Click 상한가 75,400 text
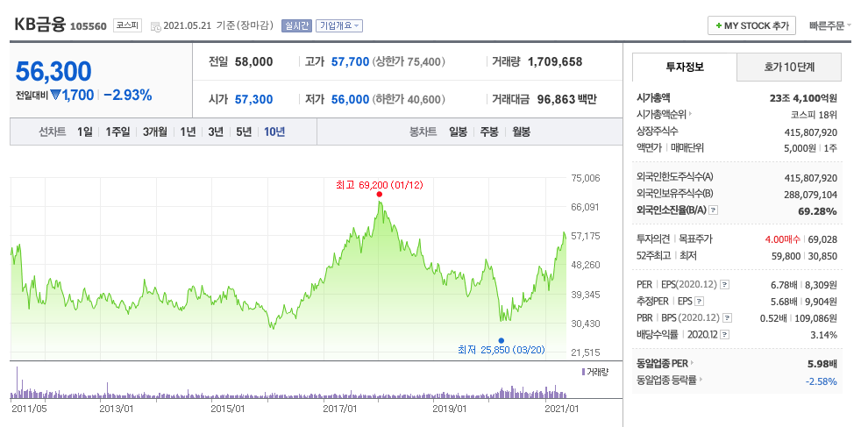This screenshot has height=427, width=868. click(x=409, y=62)
